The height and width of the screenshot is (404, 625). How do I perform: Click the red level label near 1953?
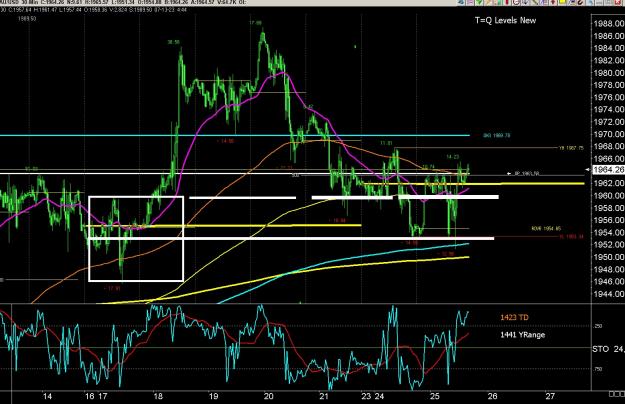[x=572, y=236]
